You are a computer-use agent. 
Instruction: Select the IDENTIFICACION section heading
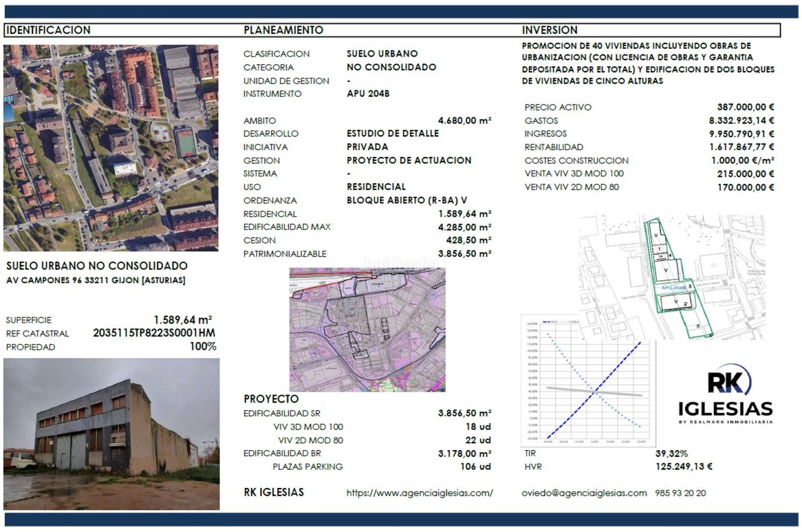pos(48,30)
